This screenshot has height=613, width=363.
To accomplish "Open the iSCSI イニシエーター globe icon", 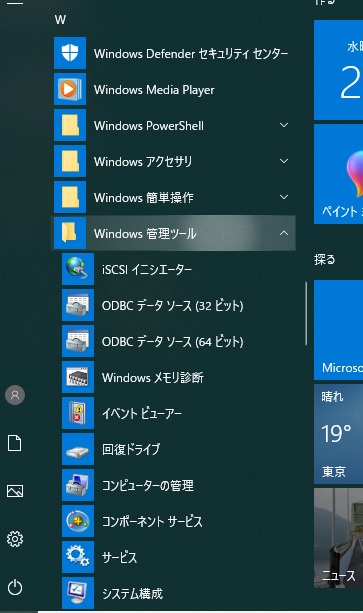I will [78, 269].
